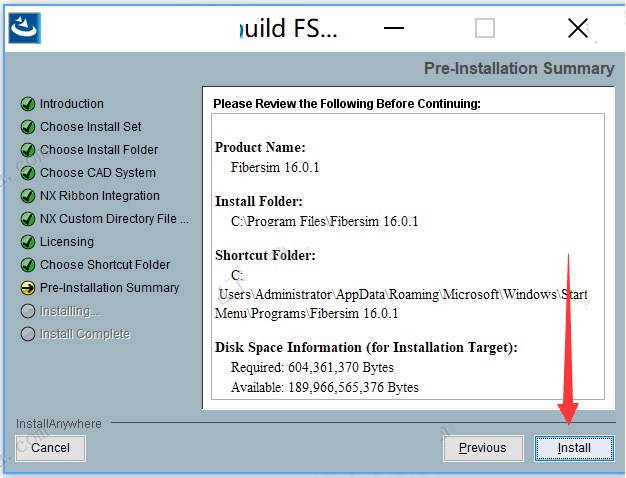Click the checkmark icon beside Licensing
This screenshot has width=626, height=478.
[x=28, y=242]
